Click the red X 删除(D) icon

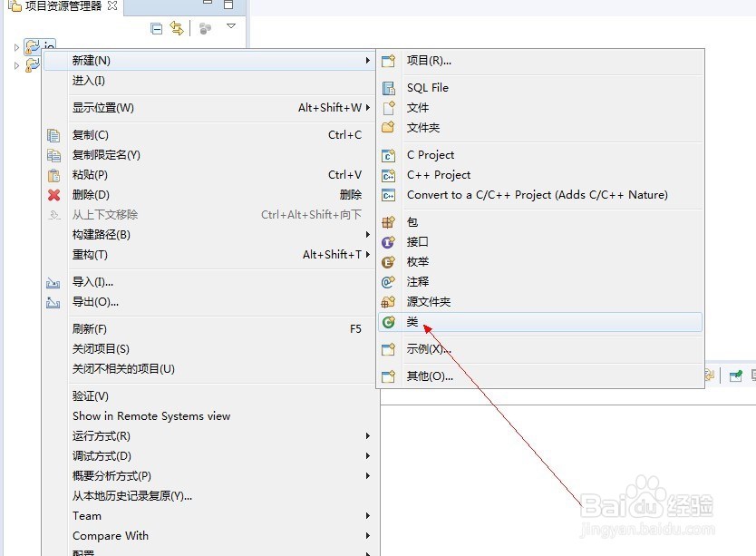(54, 195)
